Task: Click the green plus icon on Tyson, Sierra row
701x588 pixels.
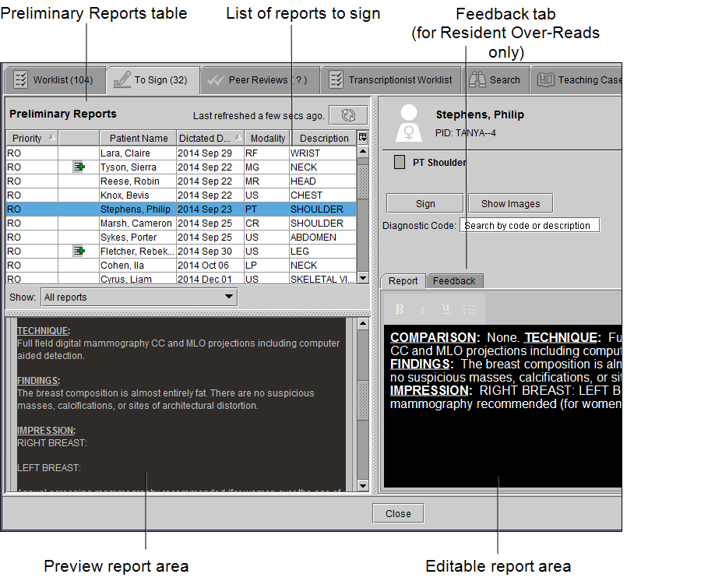Action: click(x=79, y=167)
